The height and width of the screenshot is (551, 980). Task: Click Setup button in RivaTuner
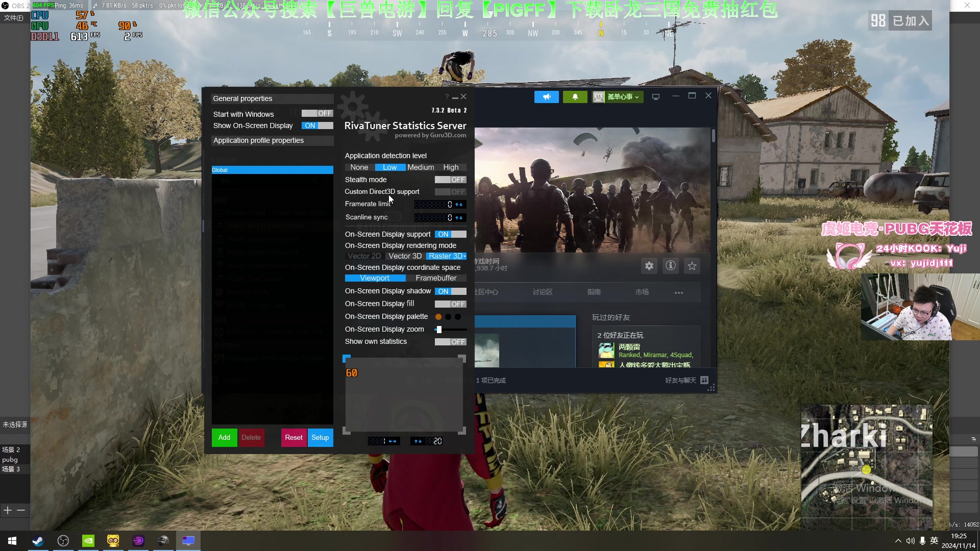point(320,438)
